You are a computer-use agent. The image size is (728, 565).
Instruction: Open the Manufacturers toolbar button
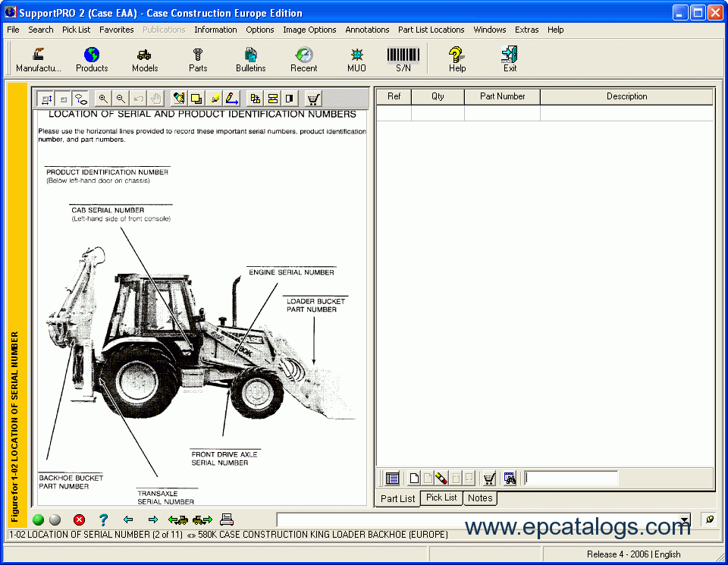(x=39, y=59)
